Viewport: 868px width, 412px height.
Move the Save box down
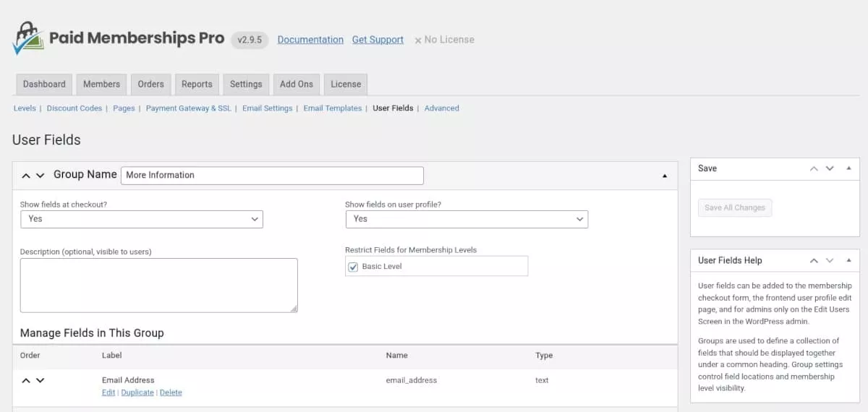(x=830, y=168)
